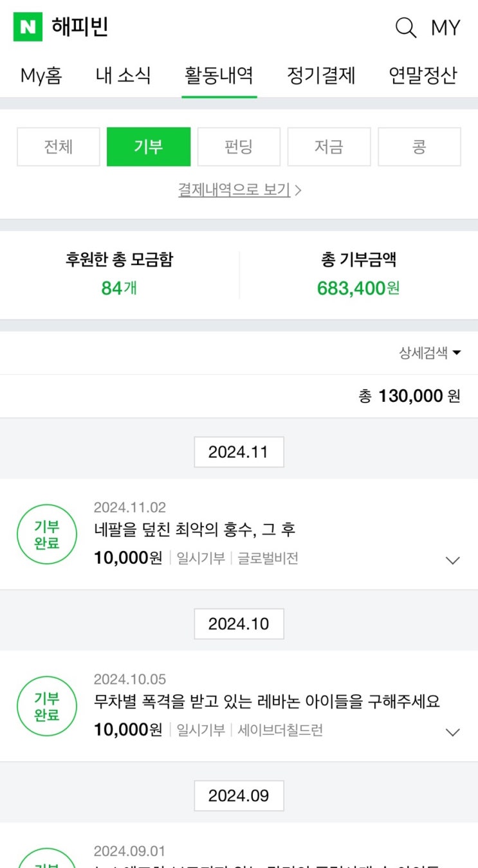Click the Naver N logo icon

(x=28, y=27)
